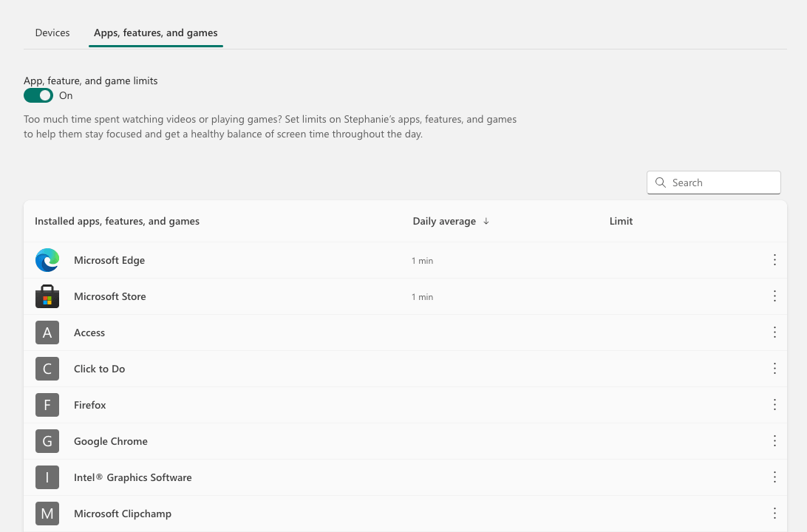Click the Limit column header
Image resolution: width=807 pixels, height=532 pixels.
click(x=621, y=221)
